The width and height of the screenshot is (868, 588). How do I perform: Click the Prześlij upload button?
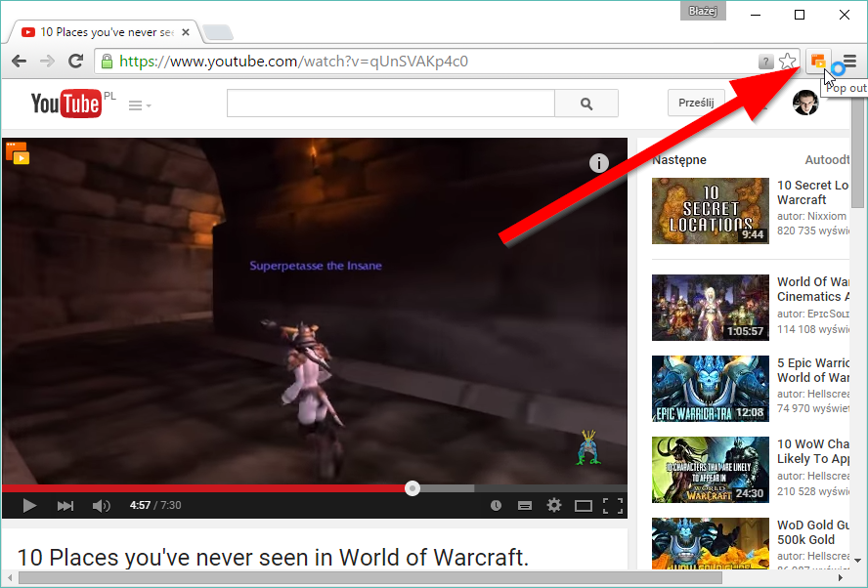(x=696, y=103)
